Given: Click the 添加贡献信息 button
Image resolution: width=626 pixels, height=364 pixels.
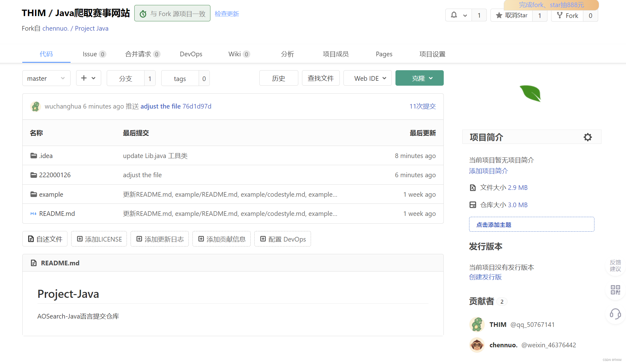Looking at the screenshot, I should [x=222, y=239].
